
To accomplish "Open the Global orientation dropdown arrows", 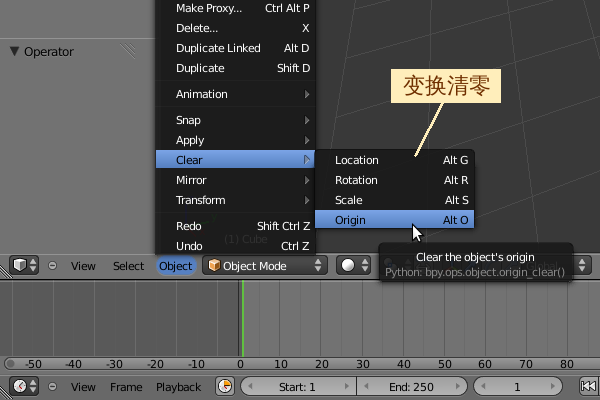I will [582, 265].
